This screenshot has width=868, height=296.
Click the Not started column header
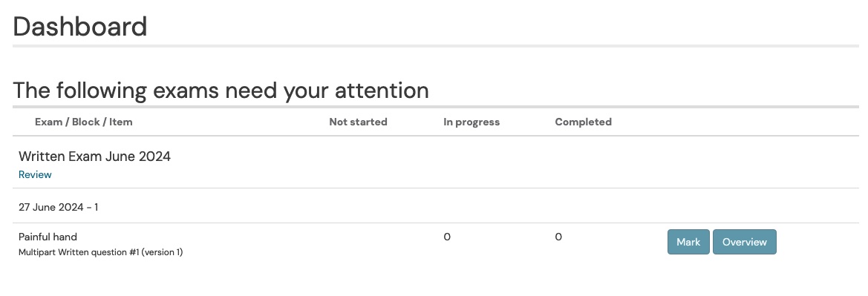[358, 122]
